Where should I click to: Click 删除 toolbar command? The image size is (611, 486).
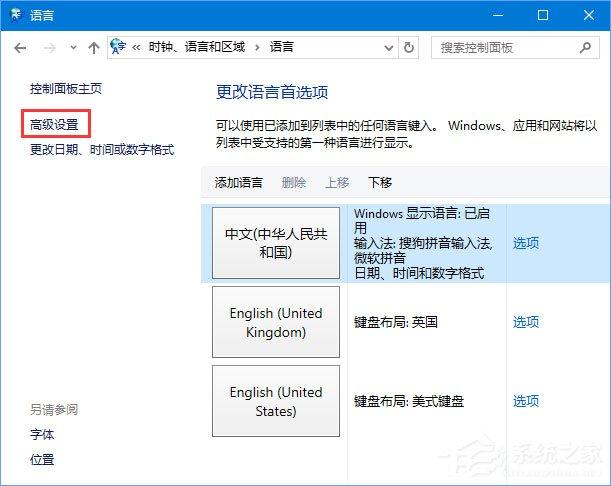pyautogui.click(x=294, y=182)
